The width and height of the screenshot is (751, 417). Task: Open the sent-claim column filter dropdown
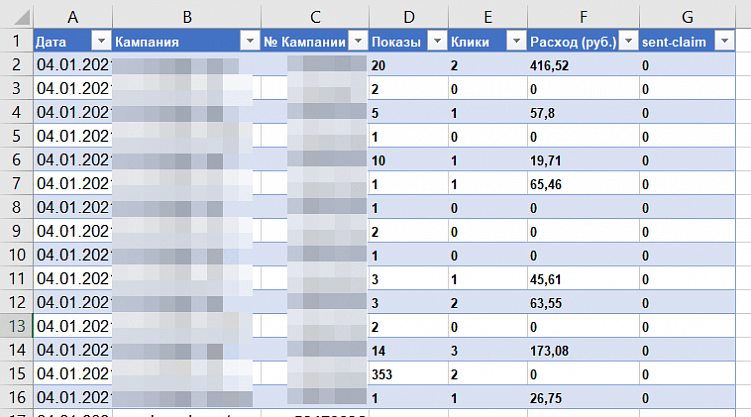point(725,41)
